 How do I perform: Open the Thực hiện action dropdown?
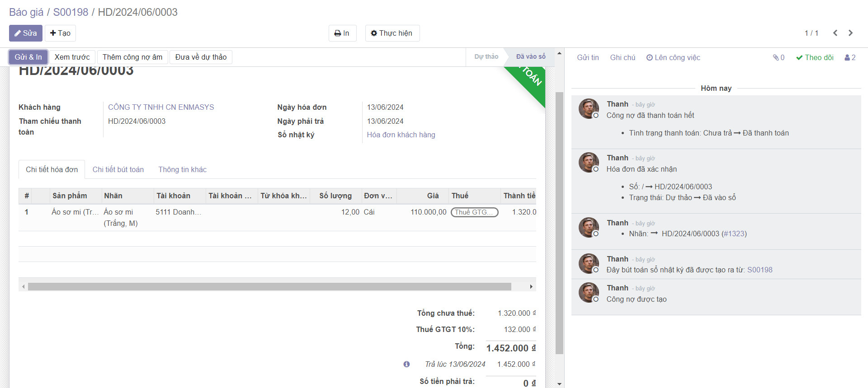point(392,33)
